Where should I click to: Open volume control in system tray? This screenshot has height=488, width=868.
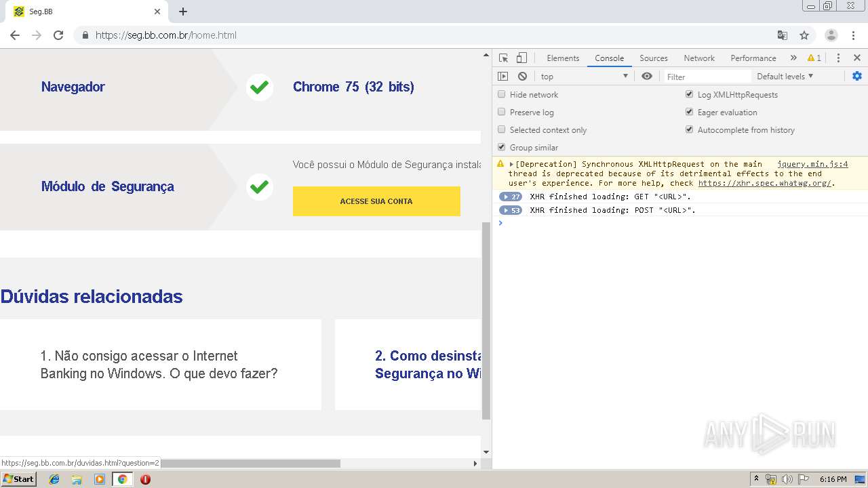pos(787,479)
